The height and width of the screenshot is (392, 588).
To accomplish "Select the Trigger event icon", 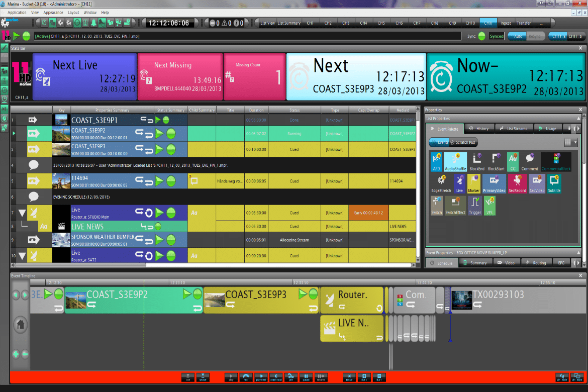I will 475,206.
